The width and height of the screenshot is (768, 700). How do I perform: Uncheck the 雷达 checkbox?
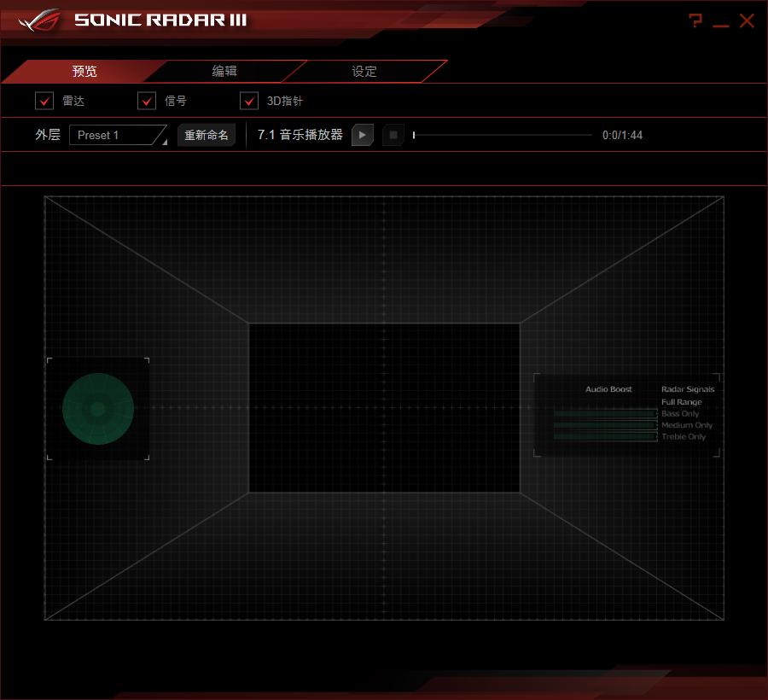click(44, 101)
